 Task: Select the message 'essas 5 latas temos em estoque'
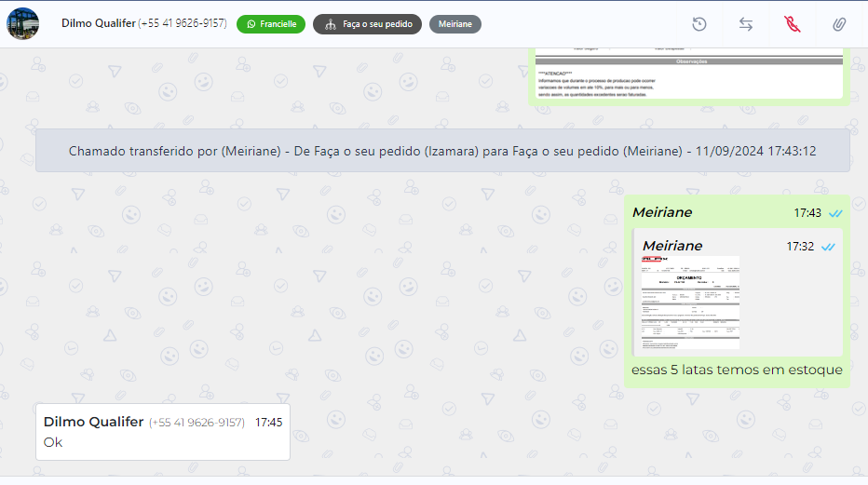click(x=736, y=370)
